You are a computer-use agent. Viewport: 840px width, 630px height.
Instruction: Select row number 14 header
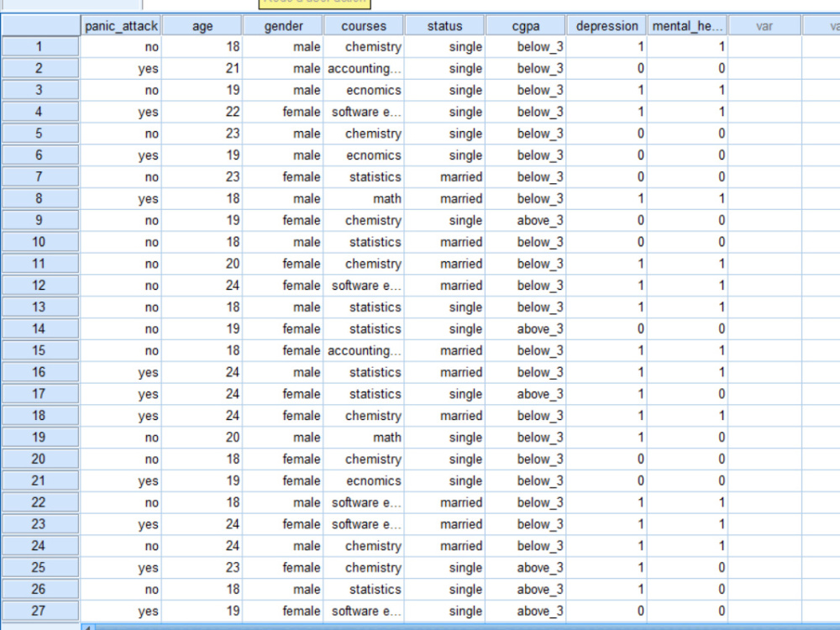(40, 329)
